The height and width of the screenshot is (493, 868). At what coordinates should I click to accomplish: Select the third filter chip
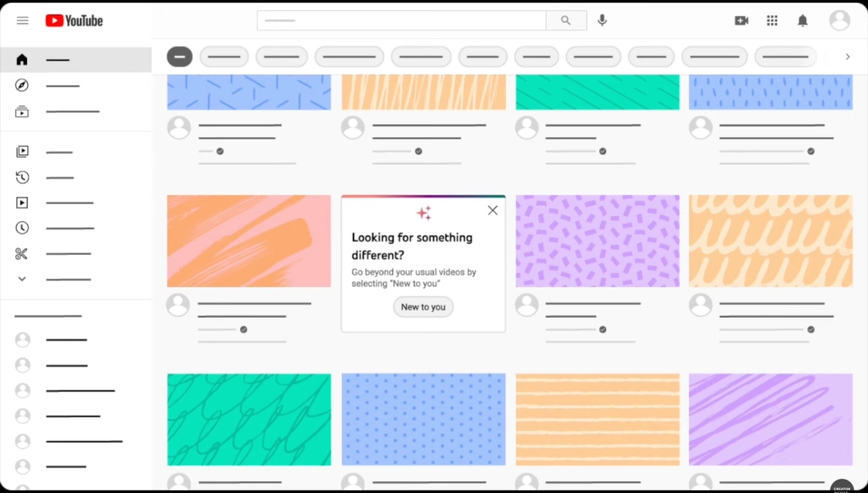coord(281,57)
